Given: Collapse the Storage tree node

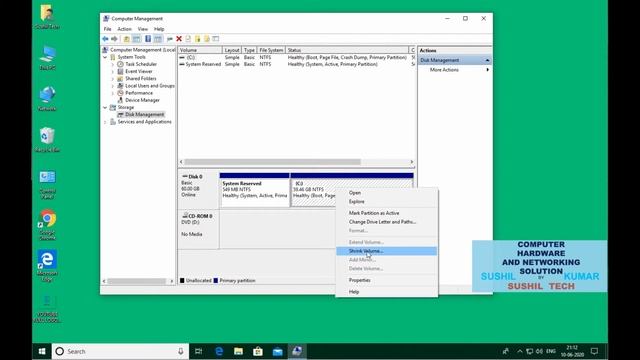Looking at the screenshot, I should click(x=105, y=107).
